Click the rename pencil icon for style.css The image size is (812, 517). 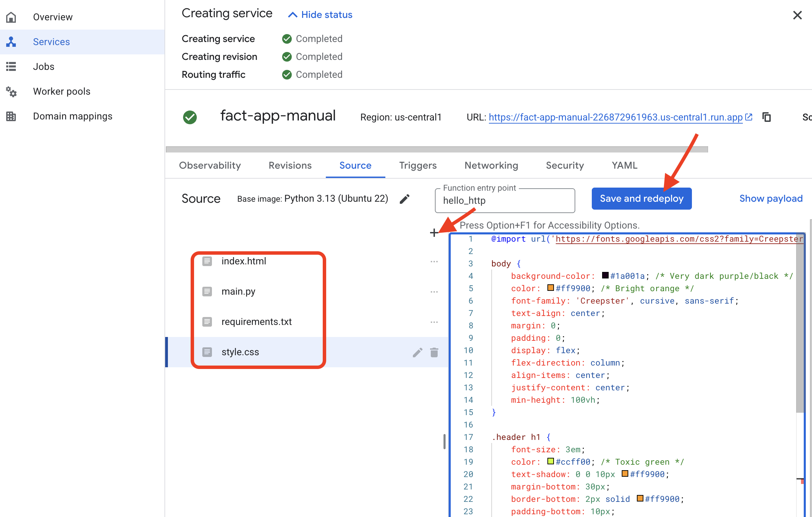click(x=417, y=352)
